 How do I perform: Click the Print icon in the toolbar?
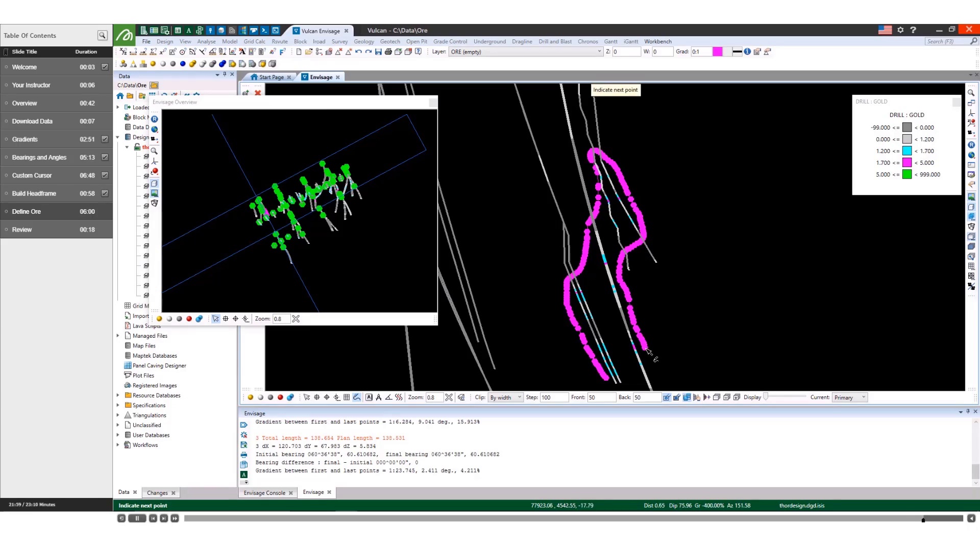click(388, 52)
